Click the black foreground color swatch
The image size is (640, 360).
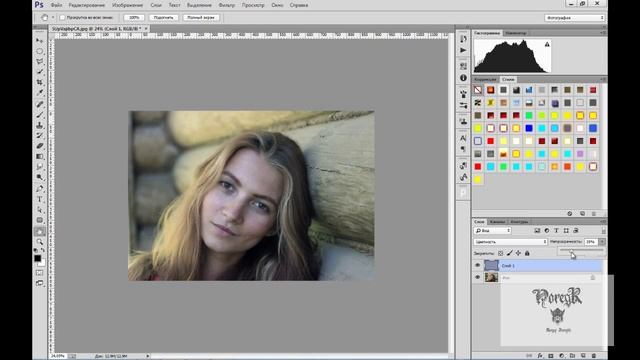(x=38, y=258)
